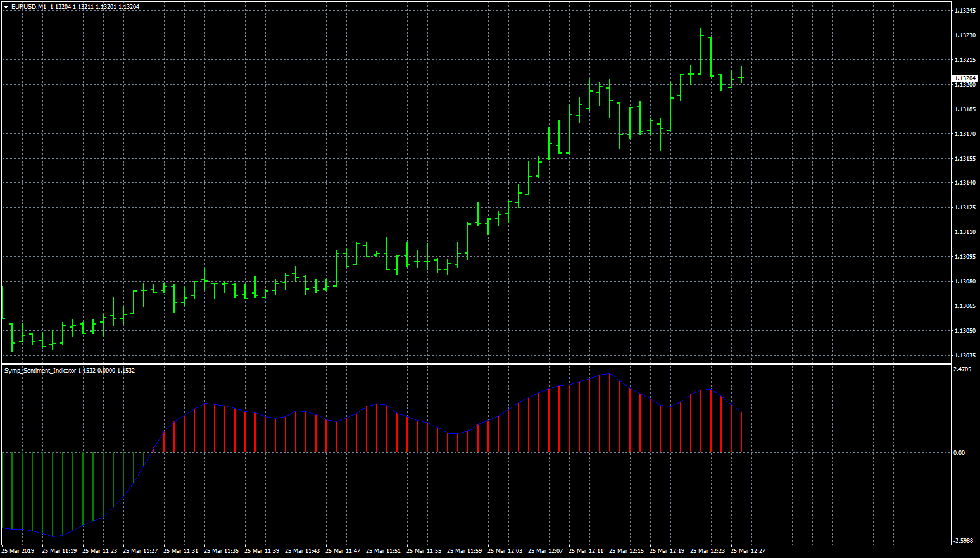Click time axis label 25 Mar 12:07
This screenshot has width=980, height=558.
pos(546,551)
